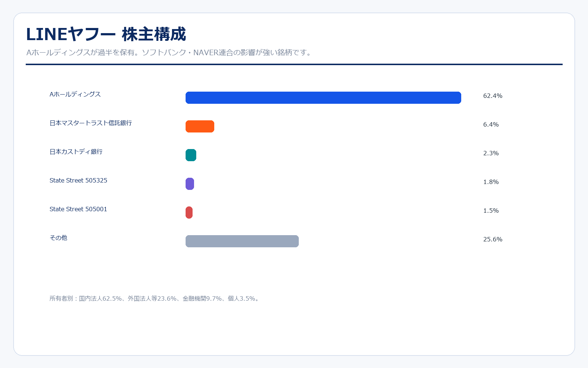Click the 1.5% value

pyautogui.click(x=491, y=210)
